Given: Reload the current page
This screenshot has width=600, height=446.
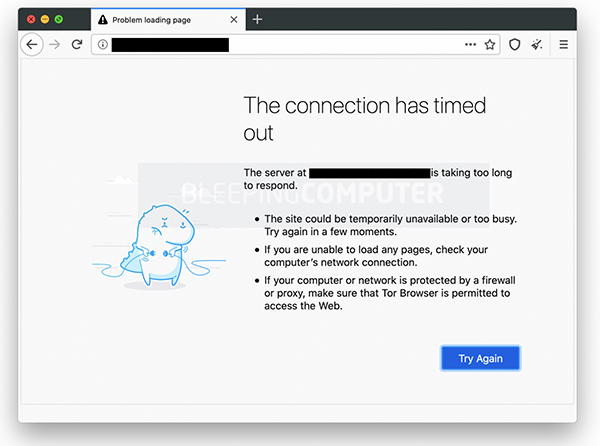Looking at the screenshot, I should [x=77, y=45].
